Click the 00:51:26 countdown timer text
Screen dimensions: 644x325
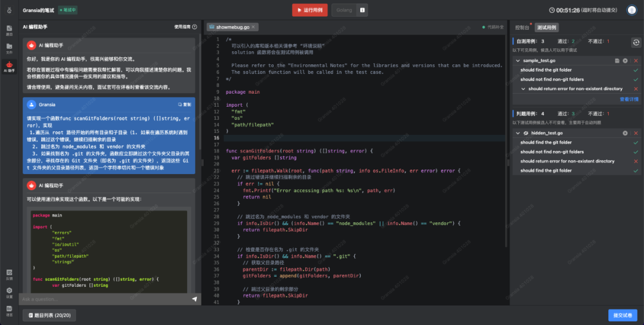(568, 10)
